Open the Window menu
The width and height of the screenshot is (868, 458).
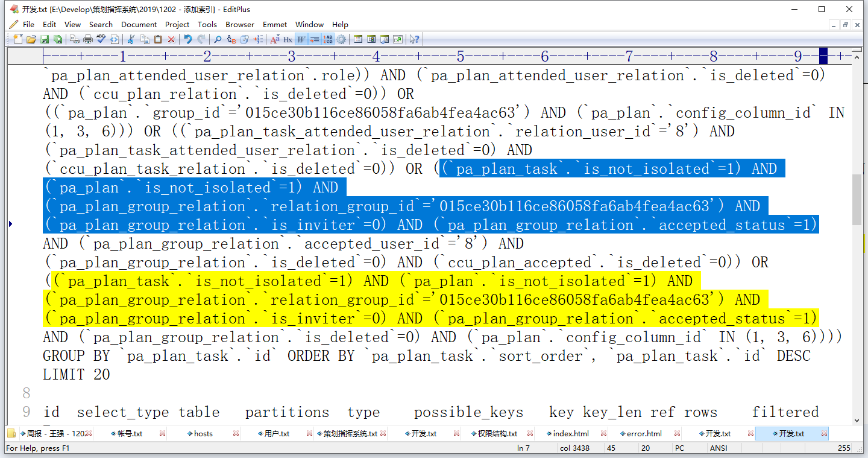pyautogui.click(x=310, y=25)
